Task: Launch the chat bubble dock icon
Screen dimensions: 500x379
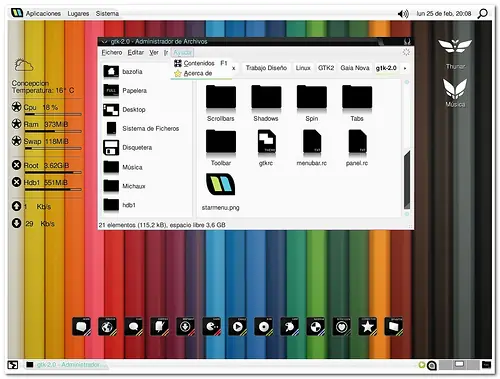Action: click(134, 327)
